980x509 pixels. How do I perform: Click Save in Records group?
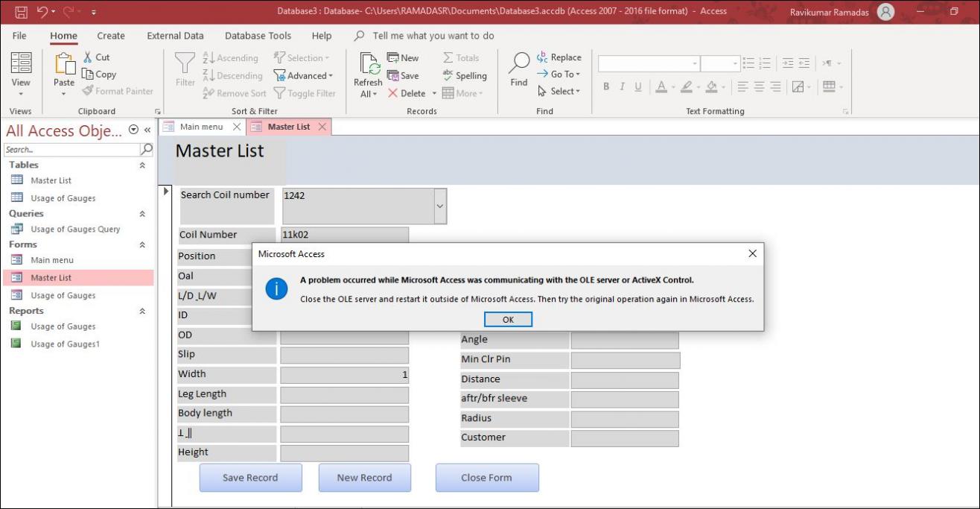pos(403,76)
